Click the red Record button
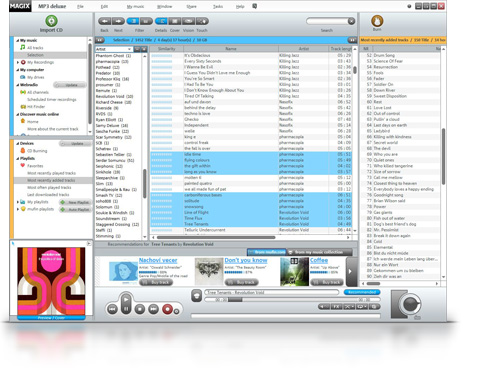The image size is (488, 371). 168,309
